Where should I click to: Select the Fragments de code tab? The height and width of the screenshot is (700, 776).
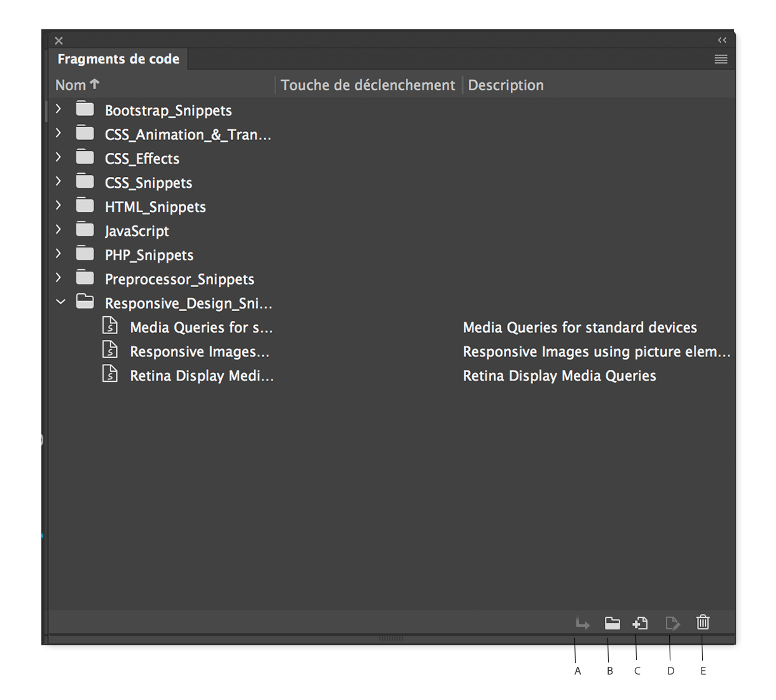tap(118, 59)
